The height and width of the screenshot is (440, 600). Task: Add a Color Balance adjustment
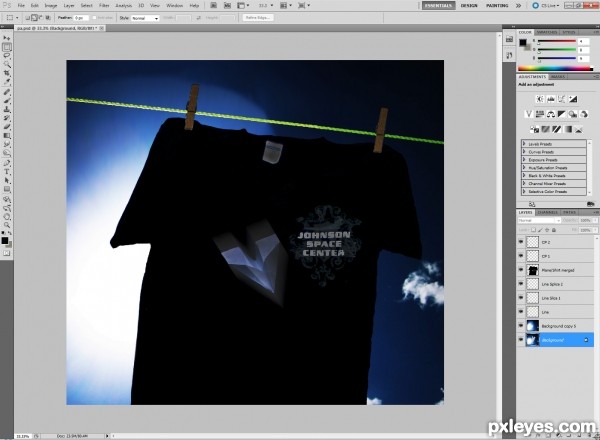551,114
